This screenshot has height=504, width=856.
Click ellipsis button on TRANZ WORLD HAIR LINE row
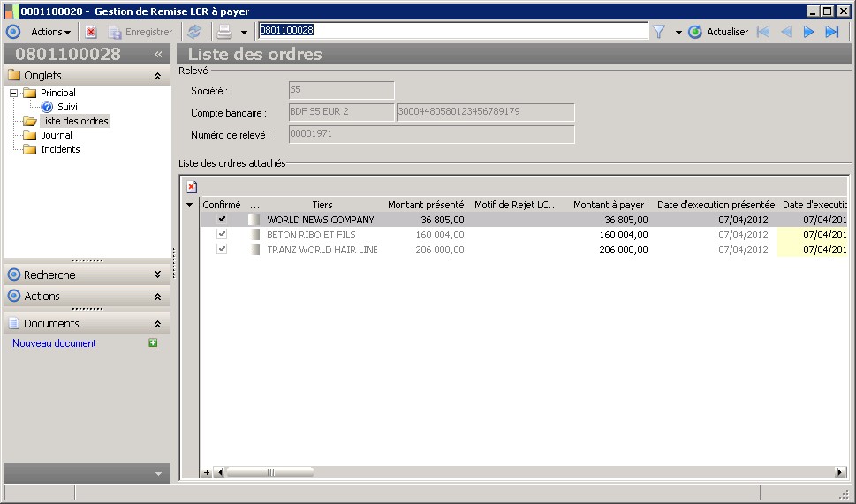254,250
